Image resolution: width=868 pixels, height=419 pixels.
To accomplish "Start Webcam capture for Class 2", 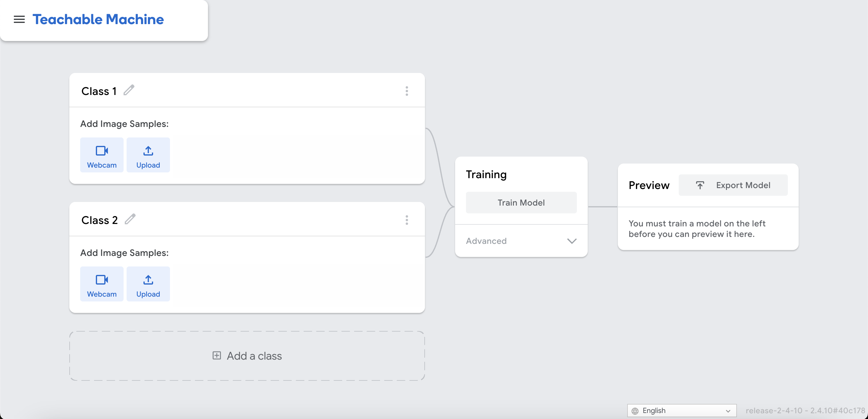I will click(x=102, y=284).
